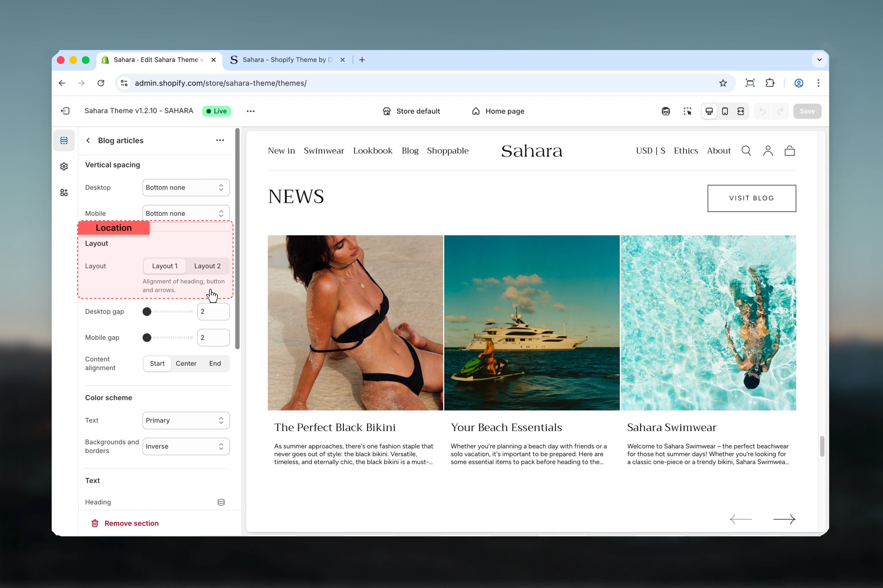Click the Save button
This screenshot has width=883, height=588.
point(807,111)
